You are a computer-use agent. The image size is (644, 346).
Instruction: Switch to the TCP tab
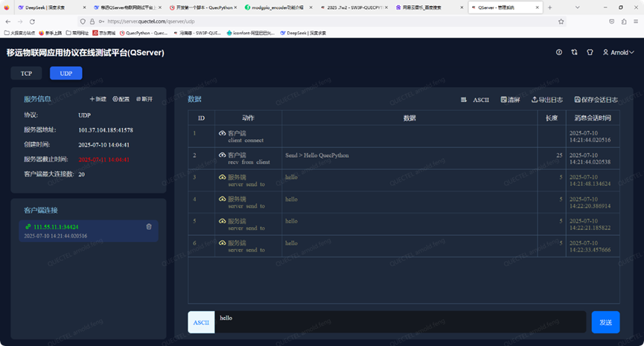coord(26,73)
